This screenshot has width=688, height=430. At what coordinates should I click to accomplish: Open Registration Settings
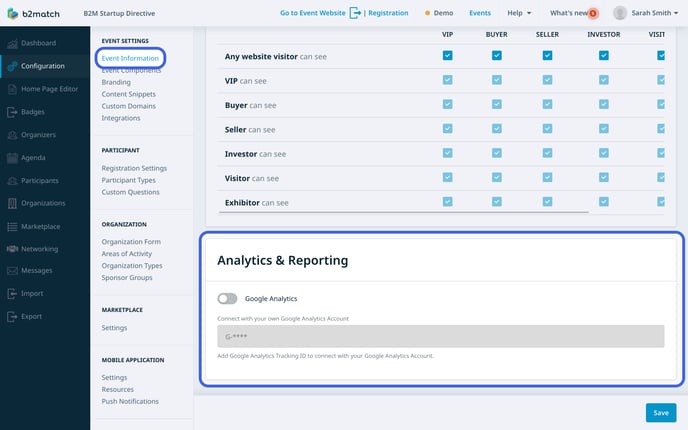click(x=134, y=168)
